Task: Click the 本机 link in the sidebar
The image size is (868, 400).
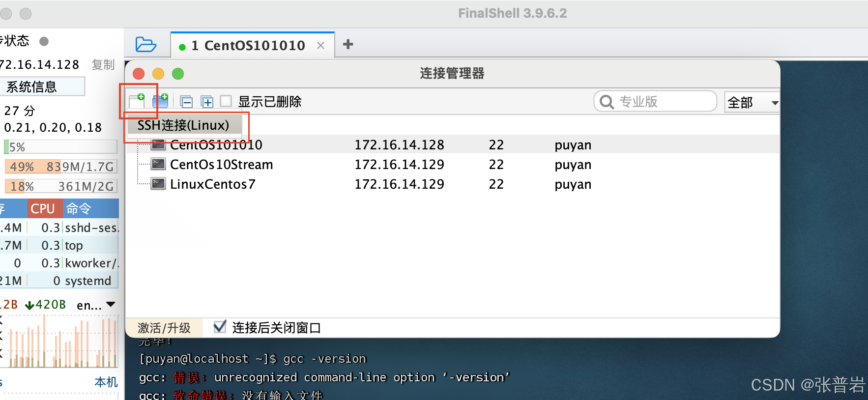Action: (x=106, y=382)
